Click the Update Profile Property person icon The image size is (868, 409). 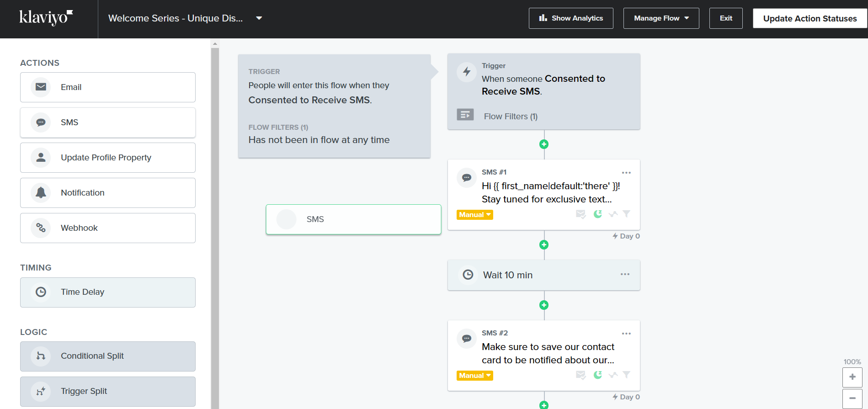(41, 157)
